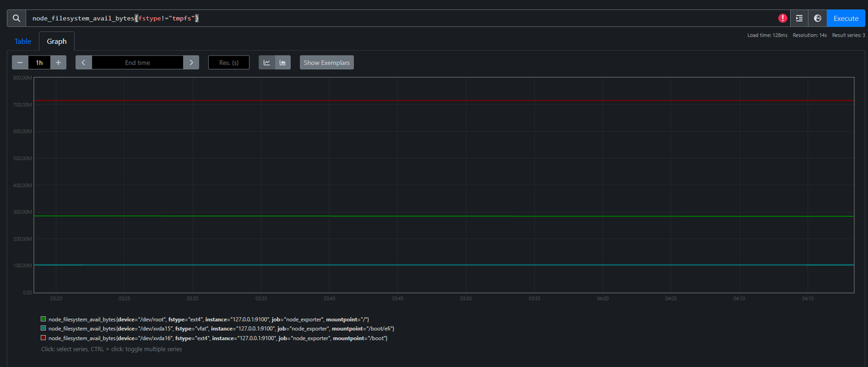Click the red error indicator icon

click(x=783, y=18)
